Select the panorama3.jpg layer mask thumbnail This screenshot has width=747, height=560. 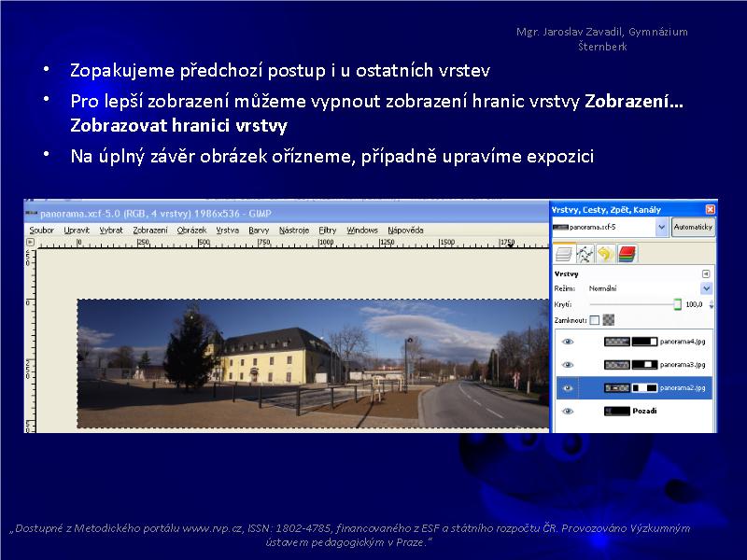pos(644,365)
